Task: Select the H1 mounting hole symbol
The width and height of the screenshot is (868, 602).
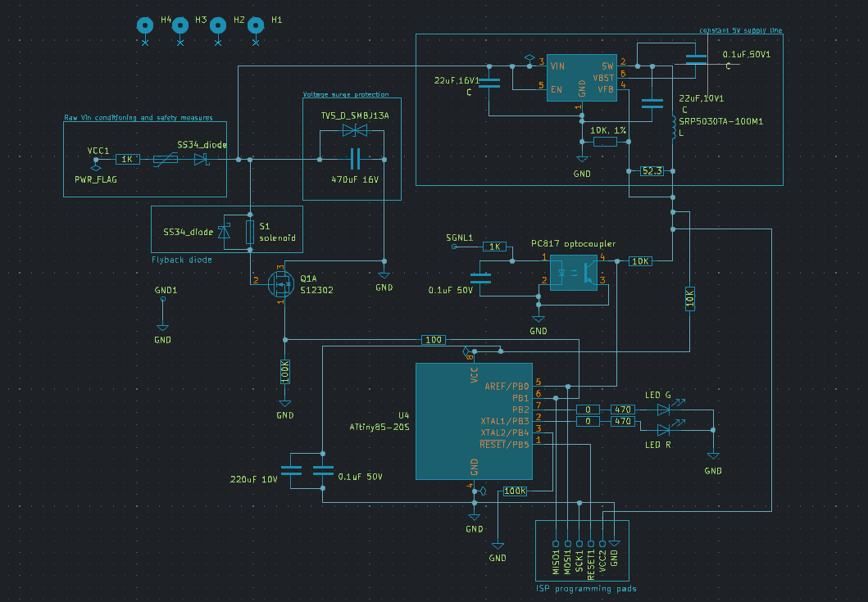Action: (x=255, y=25)
